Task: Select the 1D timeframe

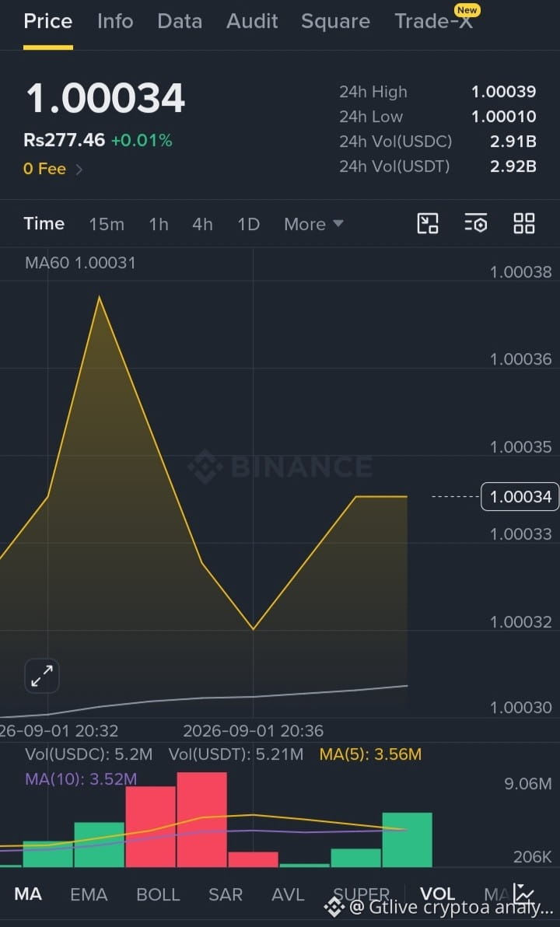Action: tap(248, 224)
